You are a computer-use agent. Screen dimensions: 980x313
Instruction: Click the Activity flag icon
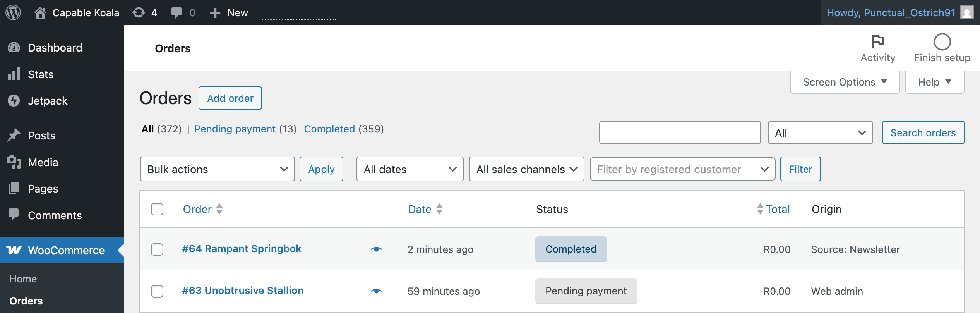877,41
